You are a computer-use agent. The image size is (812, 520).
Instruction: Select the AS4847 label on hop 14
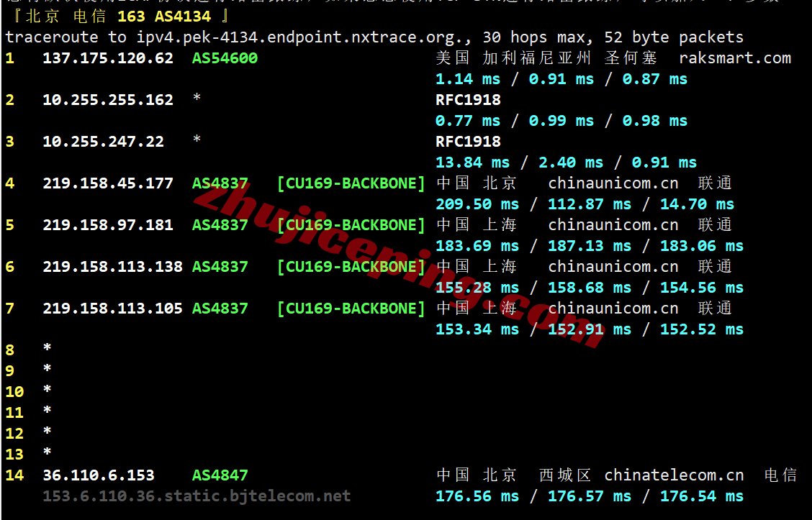(220, 475)
